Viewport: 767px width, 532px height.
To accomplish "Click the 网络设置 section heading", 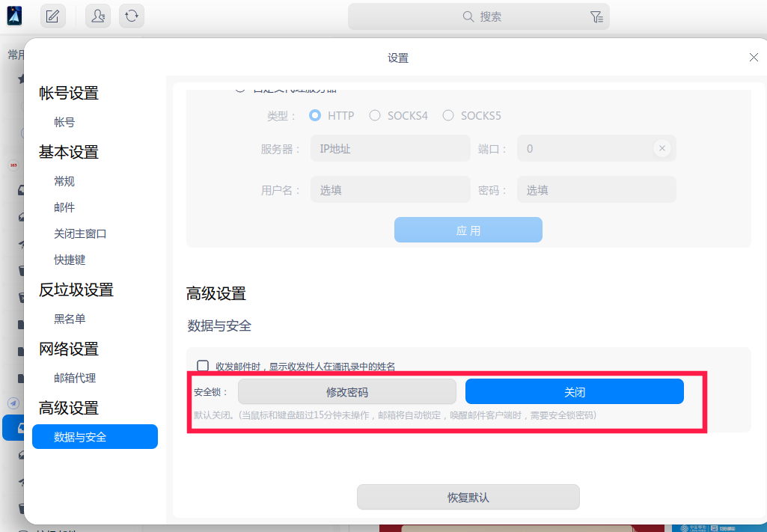I will click(x=69, y=349).
